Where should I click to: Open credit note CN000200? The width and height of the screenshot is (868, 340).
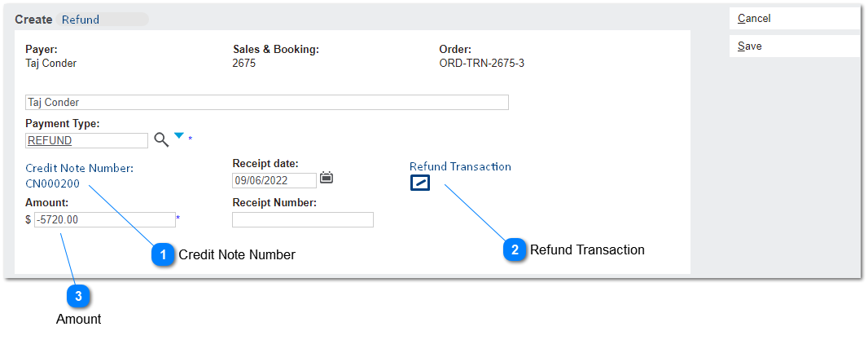pos(52,183)
